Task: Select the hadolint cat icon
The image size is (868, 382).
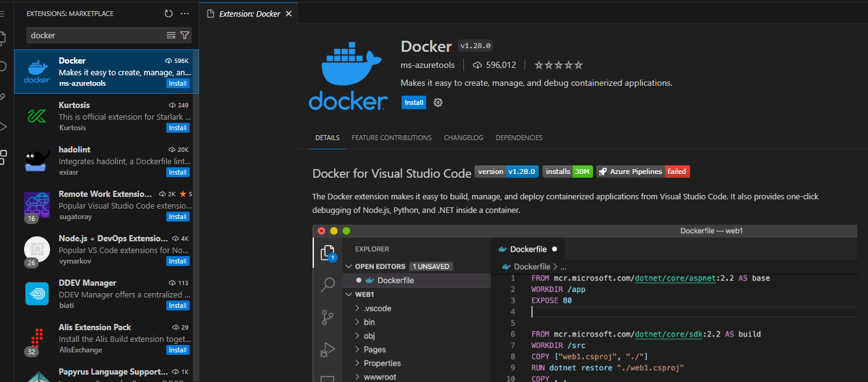Action: point(36,160)
